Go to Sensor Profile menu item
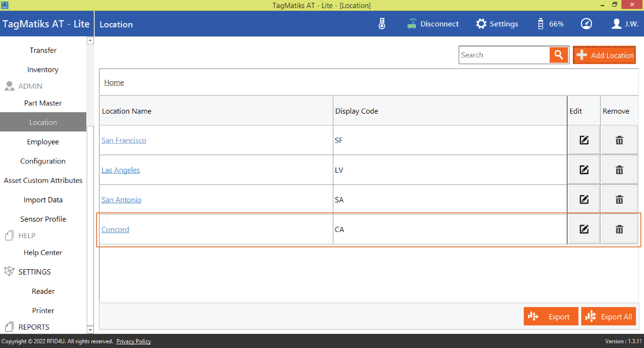 (43, 219)
